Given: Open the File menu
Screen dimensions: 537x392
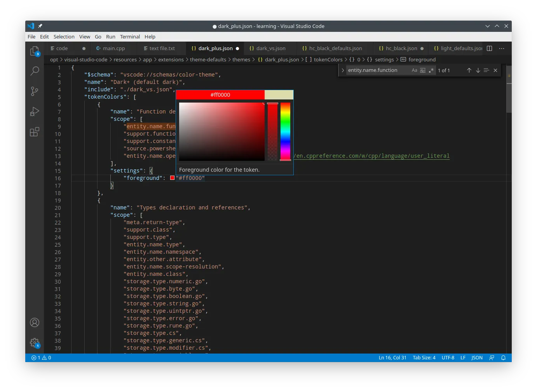Looking at the screenshot, I should (x=31, y=37).
